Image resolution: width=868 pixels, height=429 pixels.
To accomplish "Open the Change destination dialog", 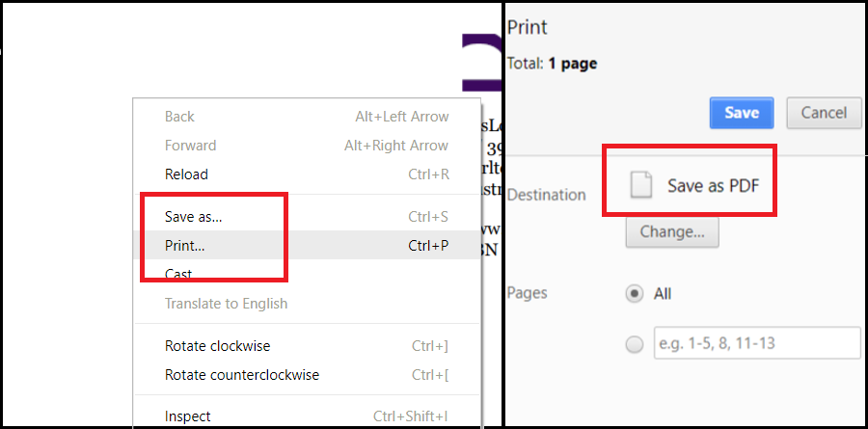I will [672, 232].
